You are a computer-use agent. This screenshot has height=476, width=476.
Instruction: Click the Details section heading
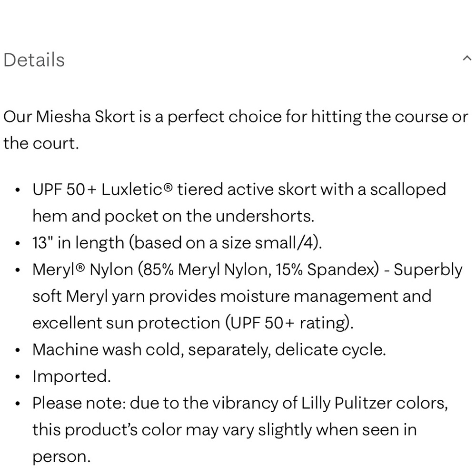34,60
